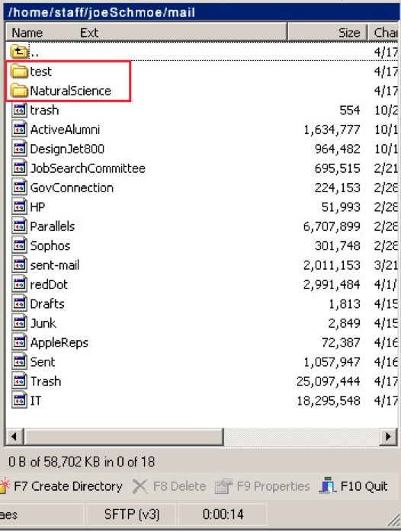Image resolution: width=401 pixels, height=532 pixels.
Task: Click F10 Quit icon button
Action: click(327, 486)
